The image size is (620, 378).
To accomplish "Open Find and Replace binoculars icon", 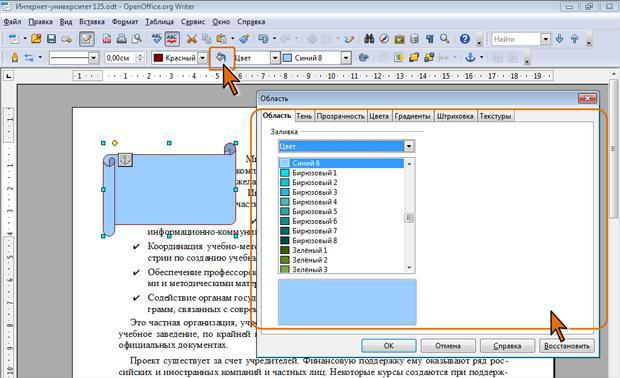I will point(369,39).
